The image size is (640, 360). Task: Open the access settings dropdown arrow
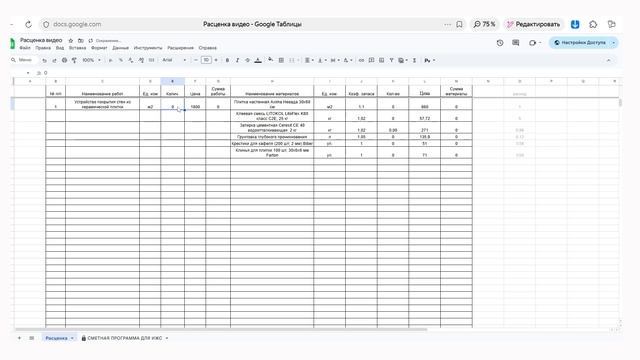tap(613, 42)
